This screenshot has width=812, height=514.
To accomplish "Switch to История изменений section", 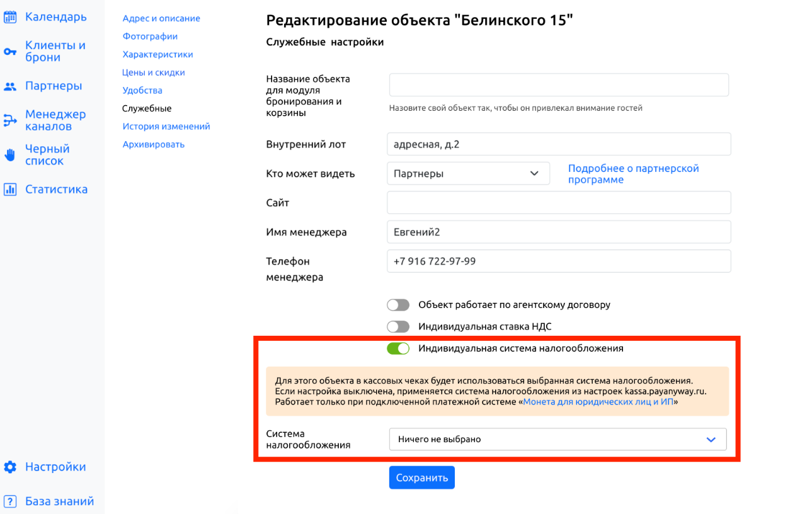I will pos(166,127).
